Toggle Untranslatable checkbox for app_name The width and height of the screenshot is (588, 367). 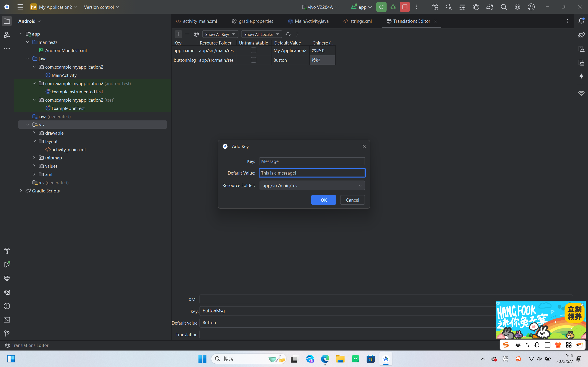[x=253, y=50]
